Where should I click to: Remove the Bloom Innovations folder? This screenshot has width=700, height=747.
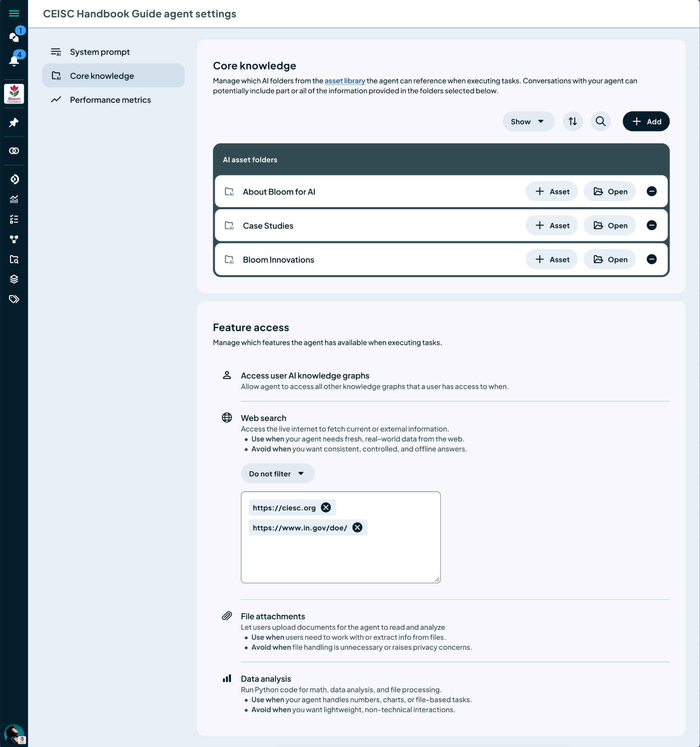tap(651, 259)
